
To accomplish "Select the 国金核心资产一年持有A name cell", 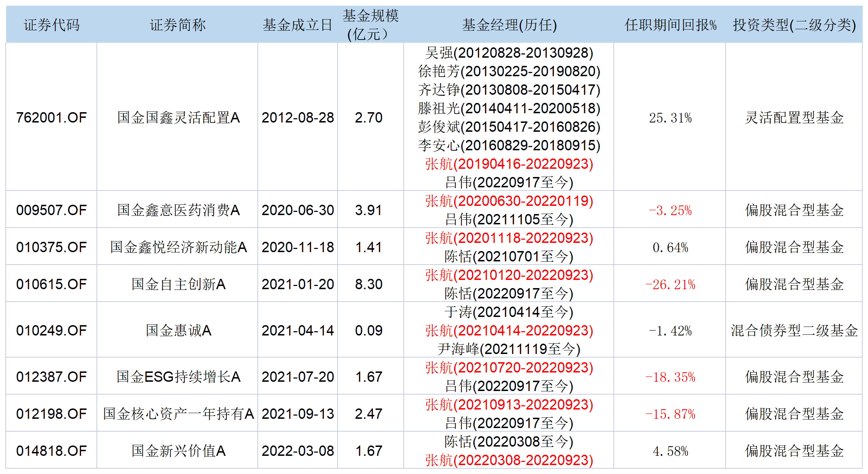I will (178, 414).
